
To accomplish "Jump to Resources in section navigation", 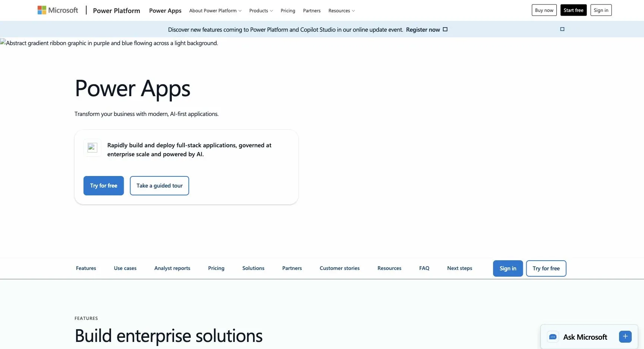I will [389, 268].
